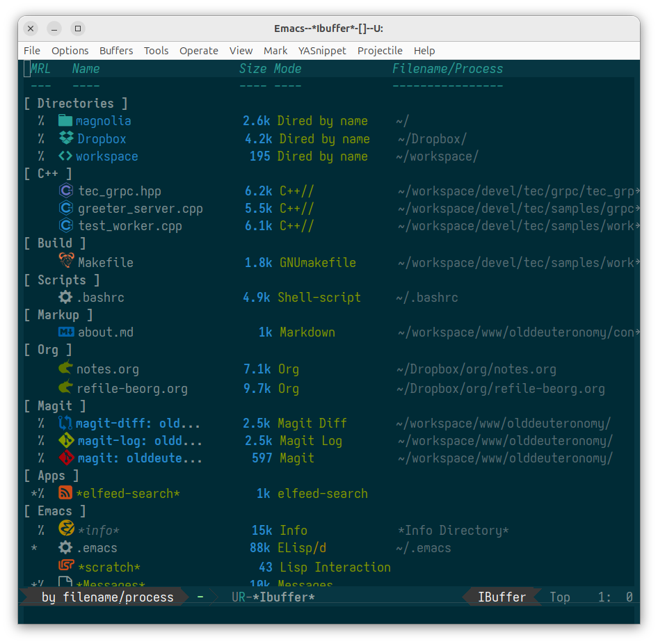Collapse the Directories filter group
This screenshot has width=658, height=644.
pos(76,103)
